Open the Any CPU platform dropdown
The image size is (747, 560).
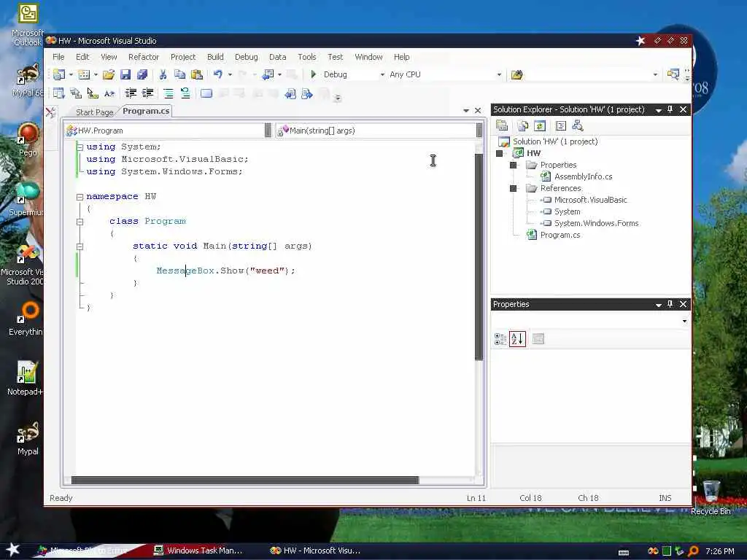click(x=499, y=75)
